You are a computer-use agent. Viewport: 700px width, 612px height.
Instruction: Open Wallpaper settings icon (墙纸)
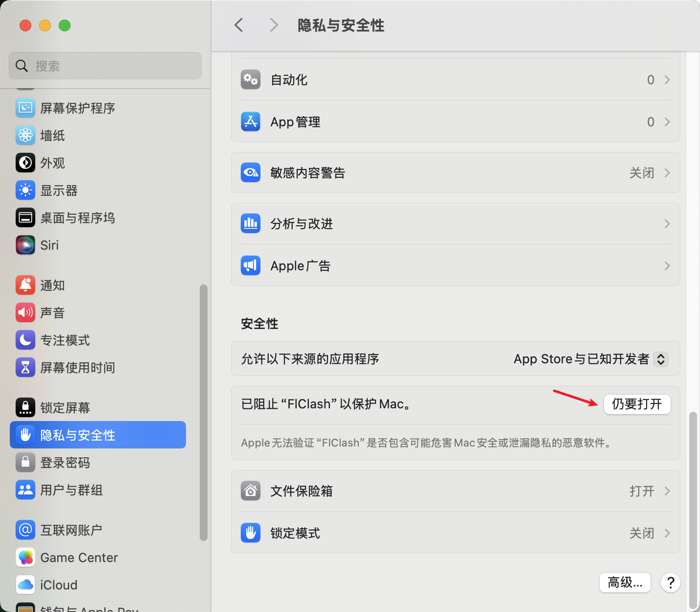[25, 136]
